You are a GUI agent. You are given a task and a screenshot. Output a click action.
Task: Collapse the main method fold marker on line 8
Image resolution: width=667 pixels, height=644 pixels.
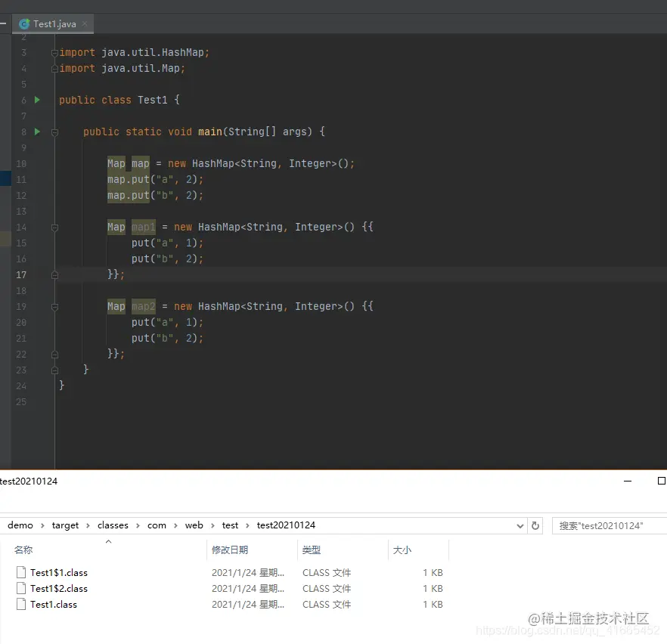(54, 132)
